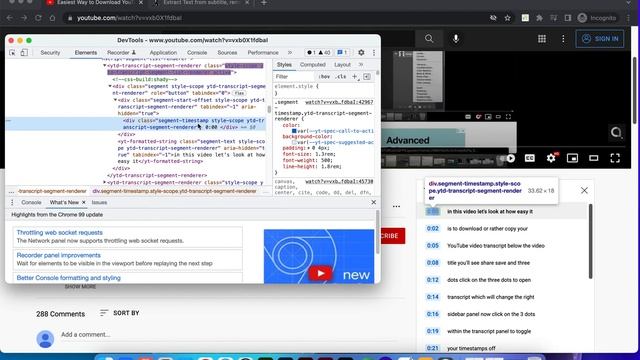
Task: Toggle the :hov element state panel
Action: click(x=324, y=77)
